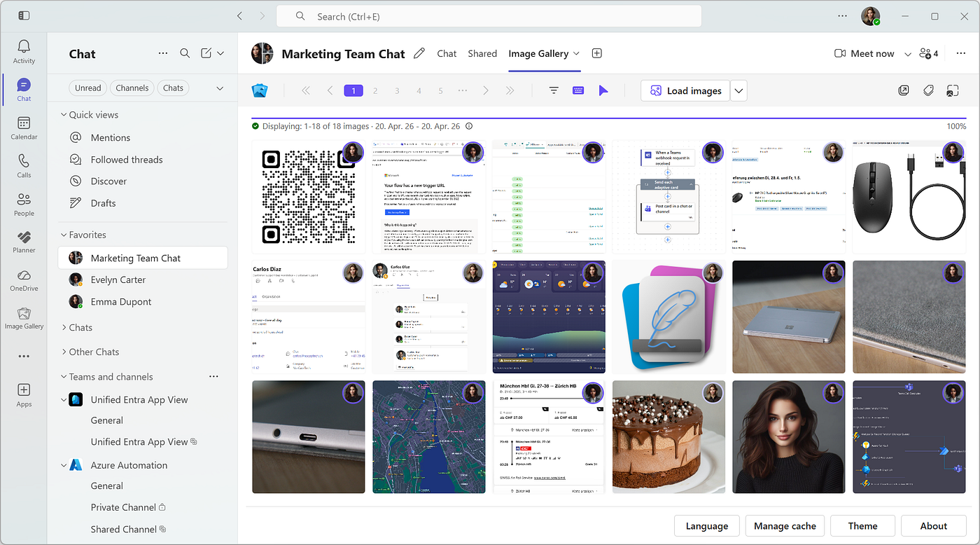Go to the previous gallery page

[330, 90]
